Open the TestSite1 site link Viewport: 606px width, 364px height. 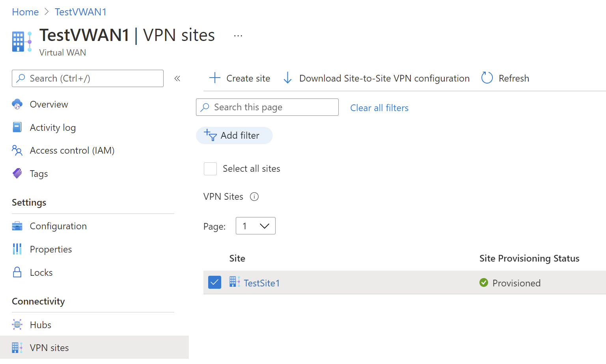click(x=262, y=283)
